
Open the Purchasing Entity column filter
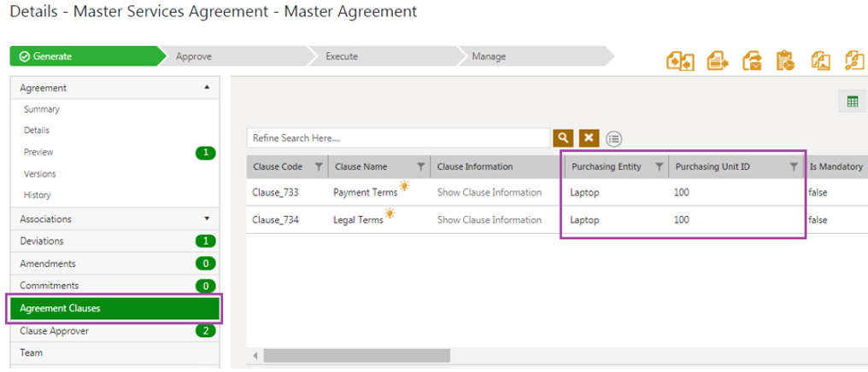pos(659,167)
